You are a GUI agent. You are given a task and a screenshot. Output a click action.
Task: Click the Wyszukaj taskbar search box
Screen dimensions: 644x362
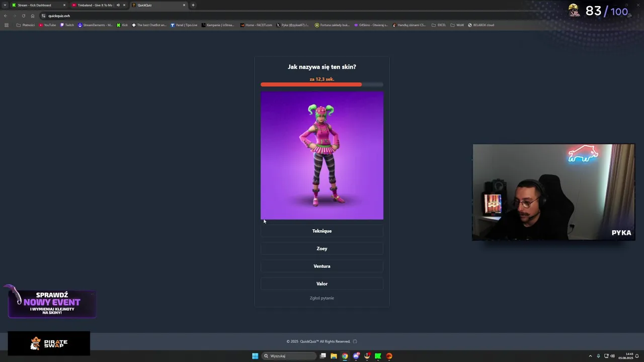288,356
